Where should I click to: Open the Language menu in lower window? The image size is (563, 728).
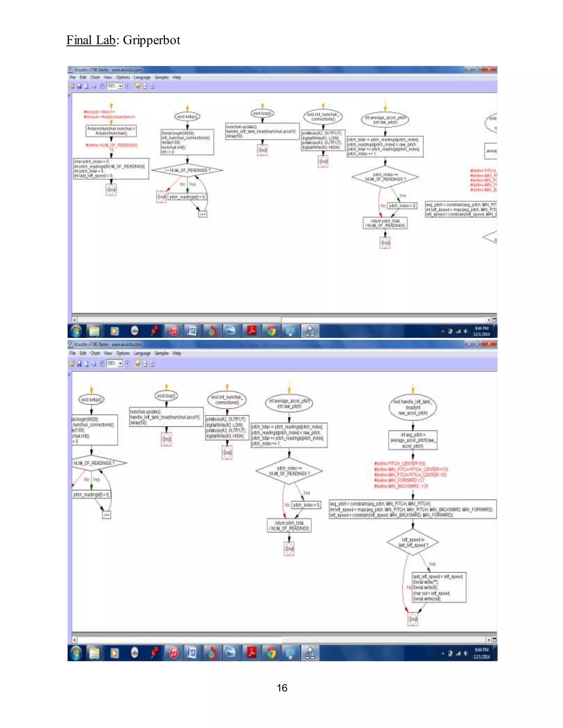142,353
